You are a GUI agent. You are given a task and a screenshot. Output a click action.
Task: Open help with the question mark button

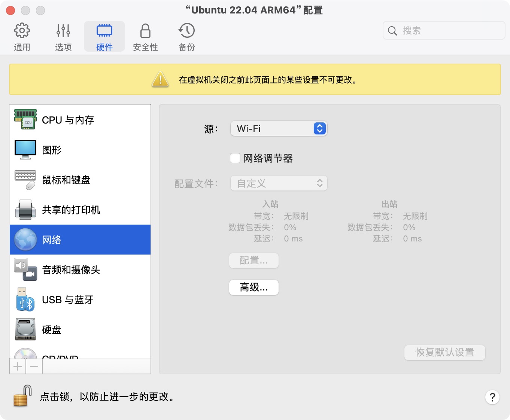click(x=492, y=397)
